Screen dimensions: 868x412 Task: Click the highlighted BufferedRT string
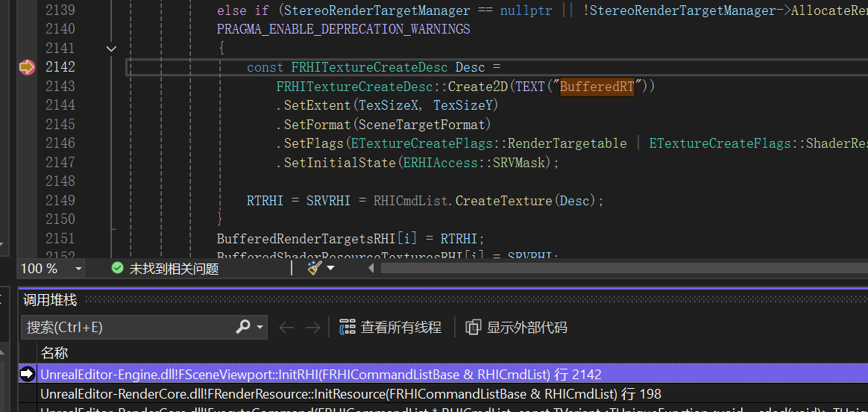pos(597,86)
